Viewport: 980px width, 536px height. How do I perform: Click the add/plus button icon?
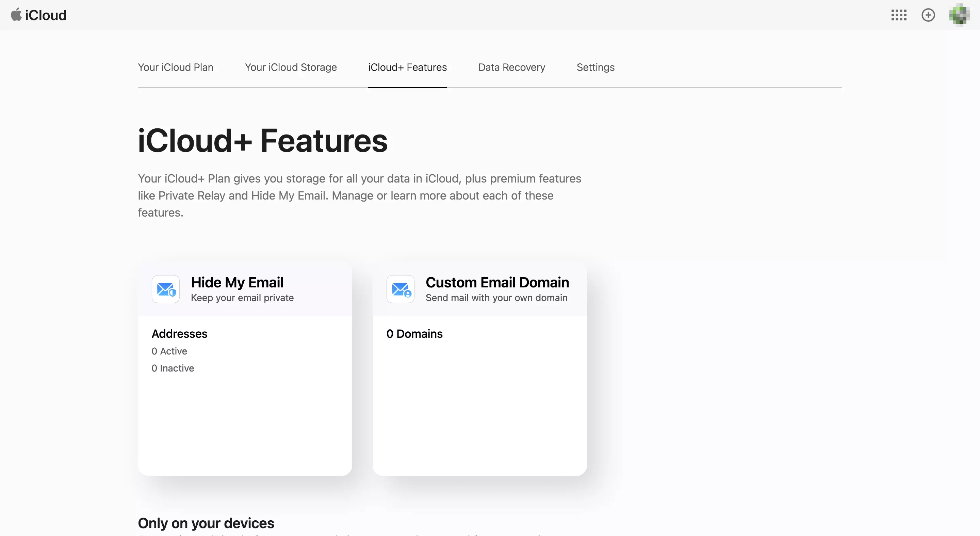929,15
